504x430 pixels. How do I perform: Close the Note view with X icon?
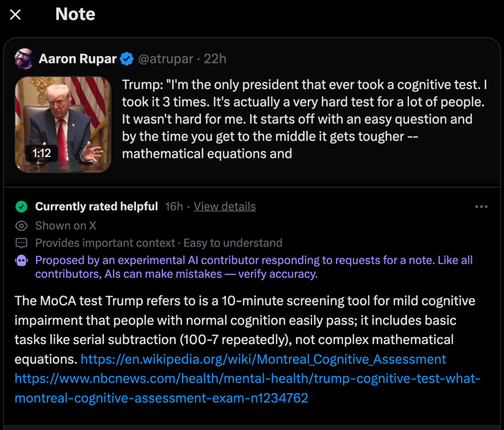15,15
